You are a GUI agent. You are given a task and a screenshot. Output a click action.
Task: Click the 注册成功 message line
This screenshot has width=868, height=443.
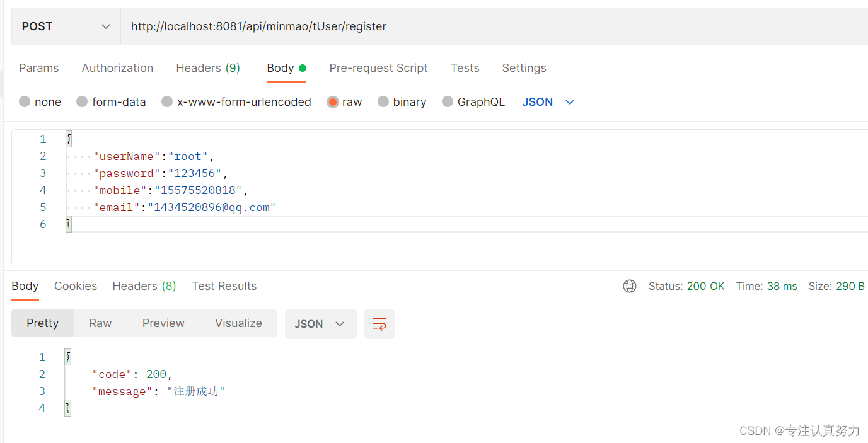[x=158, y=391]
